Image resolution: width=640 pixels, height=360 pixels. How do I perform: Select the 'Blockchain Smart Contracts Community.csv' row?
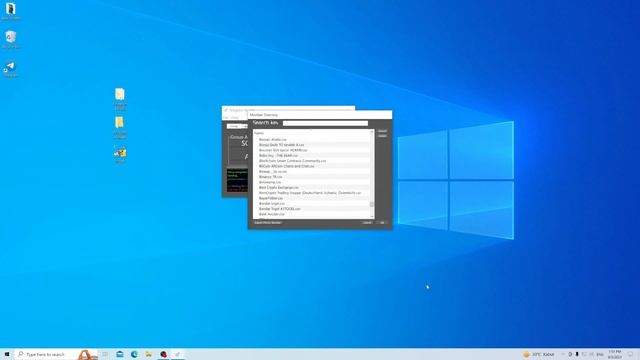[311, 161]
